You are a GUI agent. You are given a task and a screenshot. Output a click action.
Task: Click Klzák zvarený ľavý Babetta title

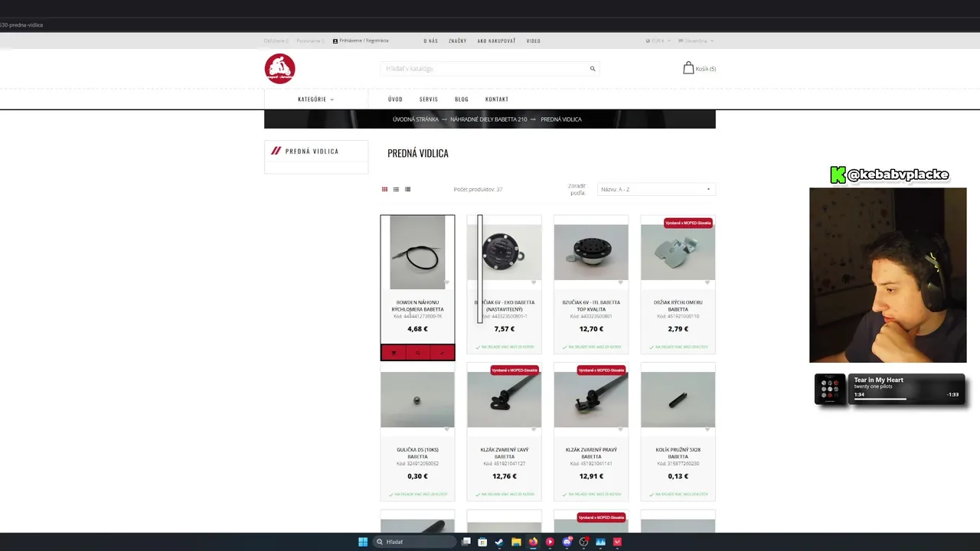[505, 453]
